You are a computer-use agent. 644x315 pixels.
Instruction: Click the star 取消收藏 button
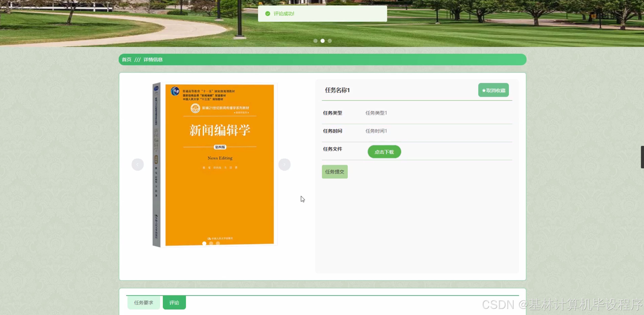pos(493,90)
